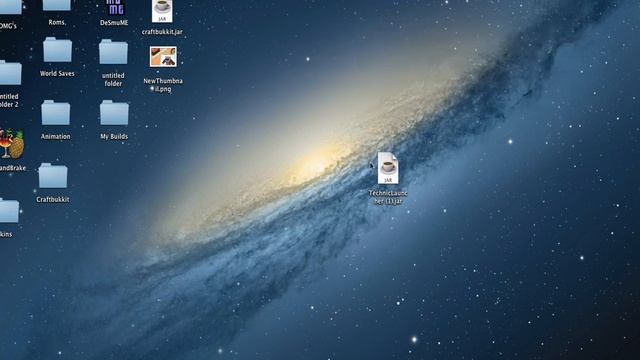Select the untitled folder 2 icon
This screenshot has width=640, height=360.
click(11, 73)
